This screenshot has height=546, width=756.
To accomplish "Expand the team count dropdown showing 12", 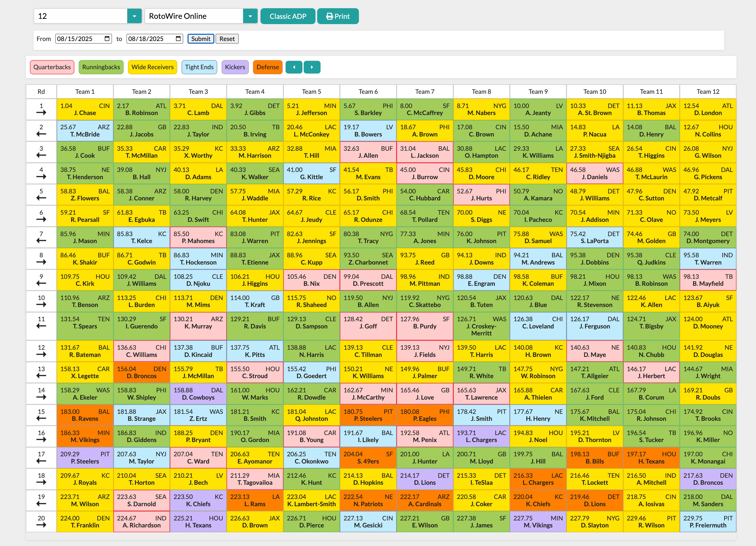I will click(x=134, y=16).
